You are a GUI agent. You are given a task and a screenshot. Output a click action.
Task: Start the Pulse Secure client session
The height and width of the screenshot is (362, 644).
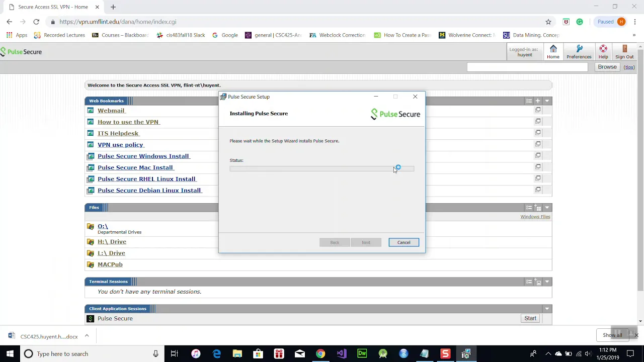(x=530, y=318)
